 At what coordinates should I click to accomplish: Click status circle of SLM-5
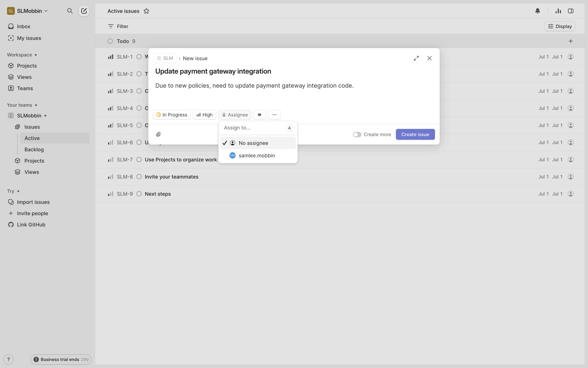click(139, 125)
